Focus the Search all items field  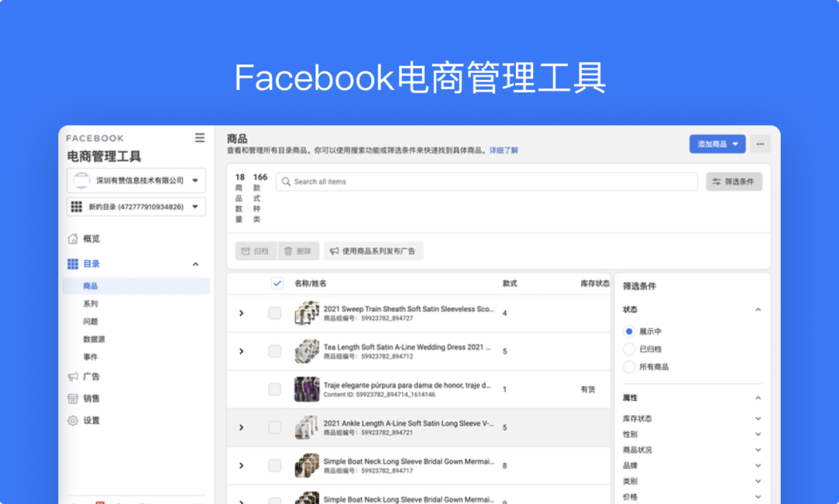pyautogui.click(x=487, y=182)
